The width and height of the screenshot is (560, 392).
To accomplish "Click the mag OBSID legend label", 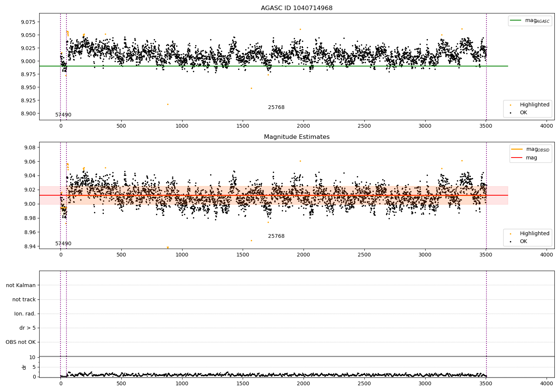I will pyautogui.click(x=538, y=149).
